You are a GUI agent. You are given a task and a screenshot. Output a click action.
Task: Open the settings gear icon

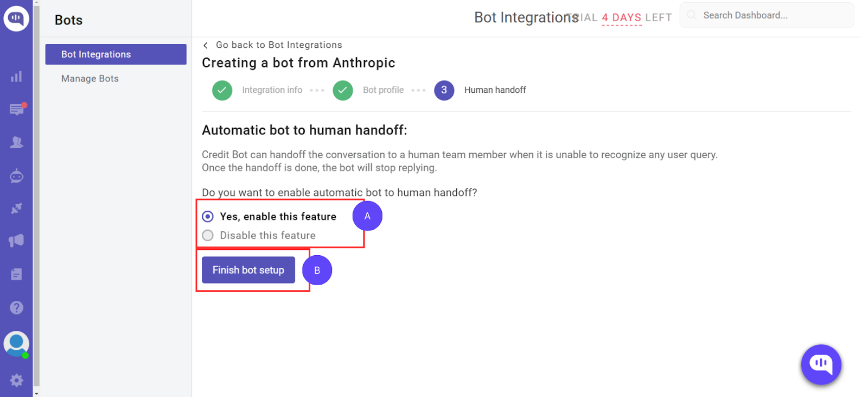(17, 380)
